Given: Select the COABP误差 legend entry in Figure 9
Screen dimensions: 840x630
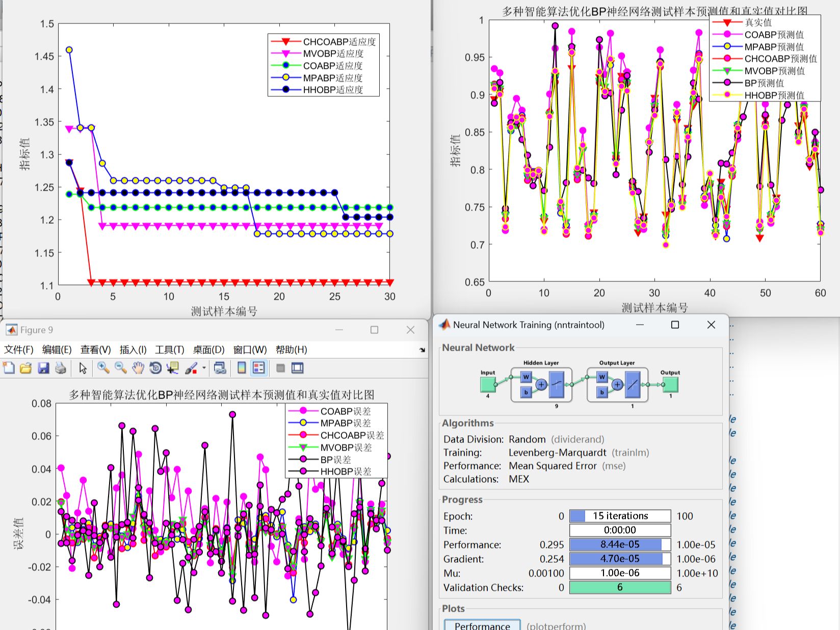Looking at the screenshot, I should [330, 411].
